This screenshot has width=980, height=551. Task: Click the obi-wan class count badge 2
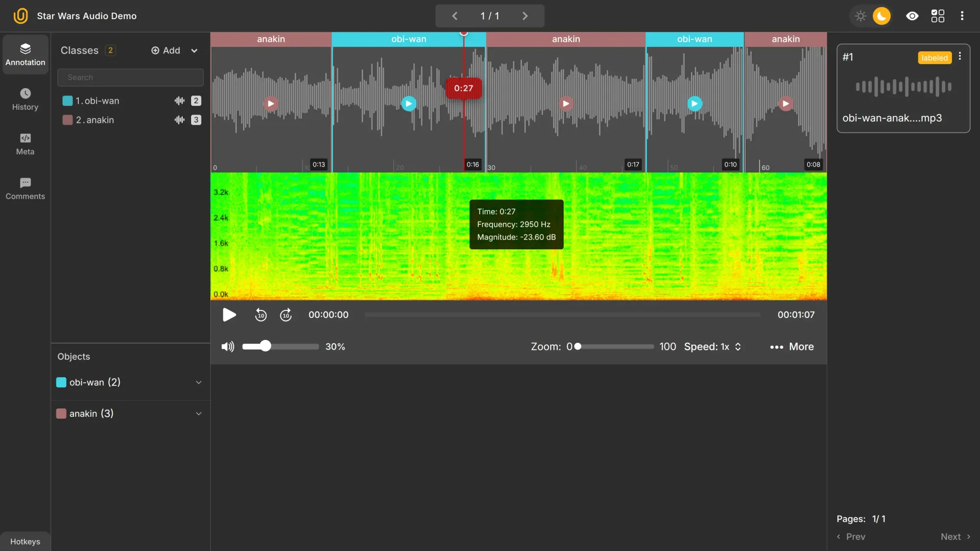(196, 101)
